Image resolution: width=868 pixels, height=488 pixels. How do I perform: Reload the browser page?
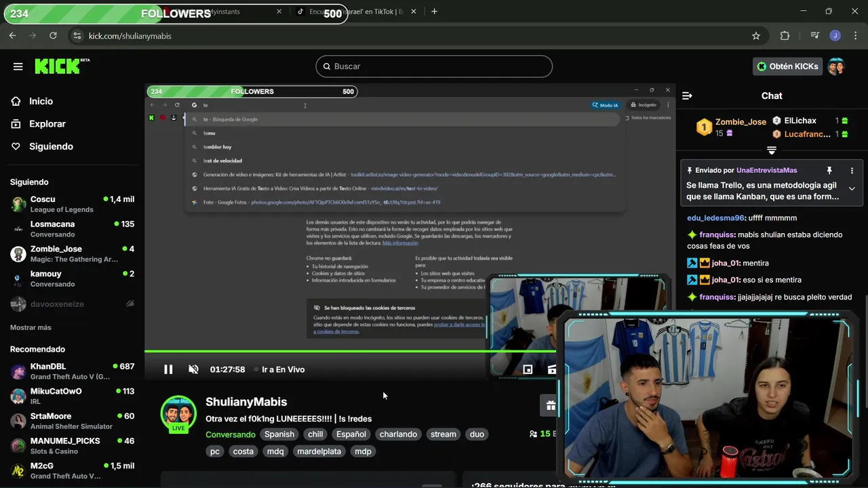click(x=53, y=35)
